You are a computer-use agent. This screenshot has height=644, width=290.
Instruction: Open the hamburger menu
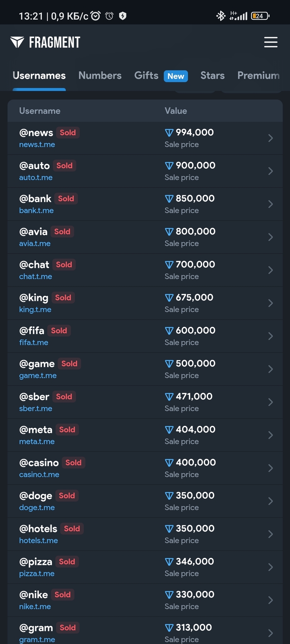271,42
